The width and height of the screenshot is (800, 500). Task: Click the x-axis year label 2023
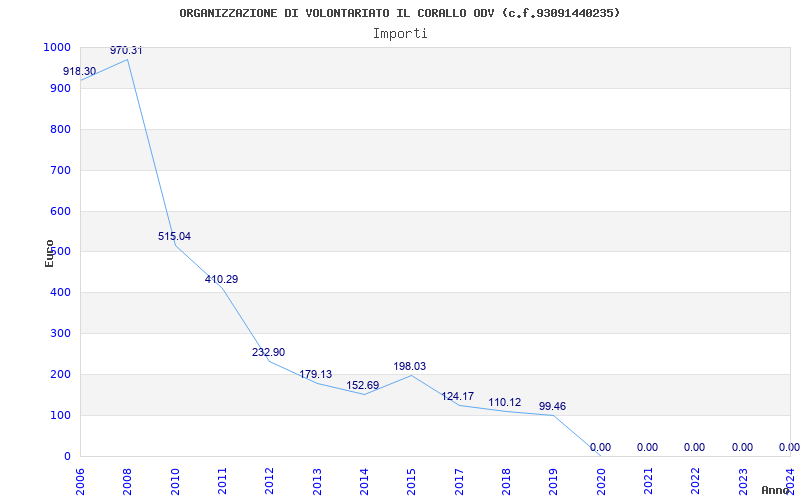[743, 482]
